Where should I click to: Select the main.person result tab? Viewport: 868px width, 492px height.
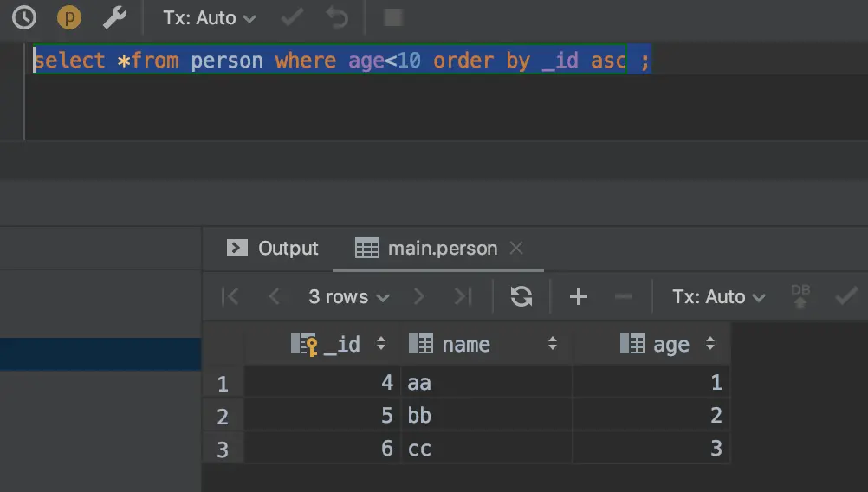pyautogui.click(x=426, y=248)
